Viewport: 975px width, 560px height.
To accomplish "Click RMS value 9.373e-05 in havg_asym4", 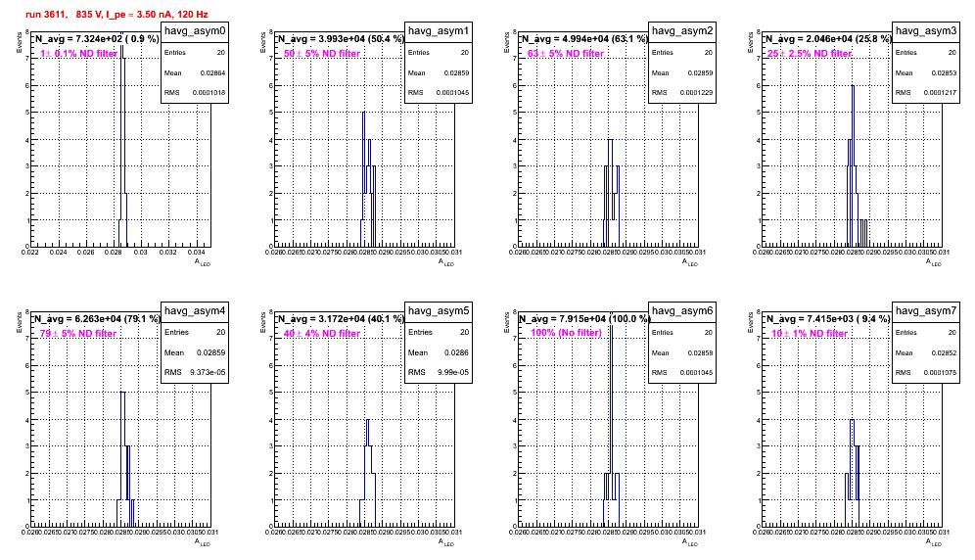I will (208, 372).
